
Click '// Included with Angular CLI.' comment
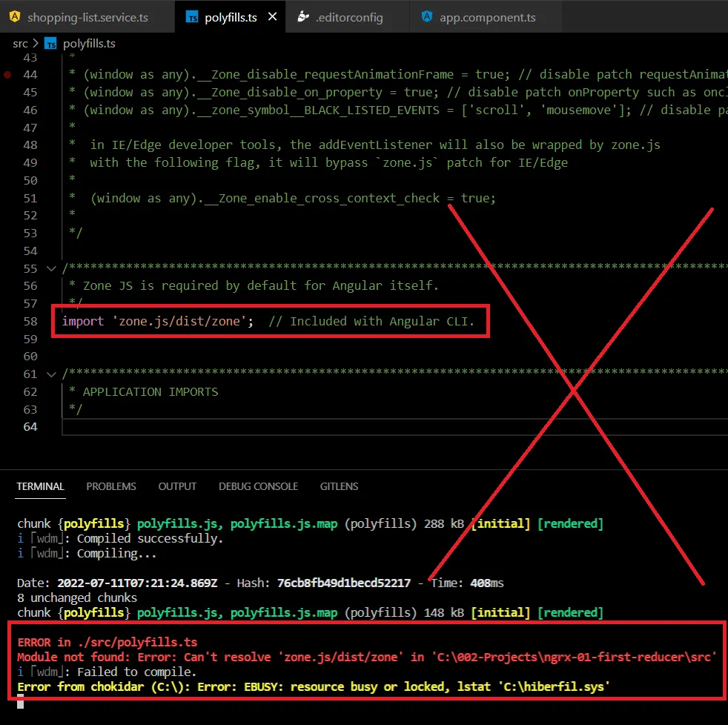(371, 321)
